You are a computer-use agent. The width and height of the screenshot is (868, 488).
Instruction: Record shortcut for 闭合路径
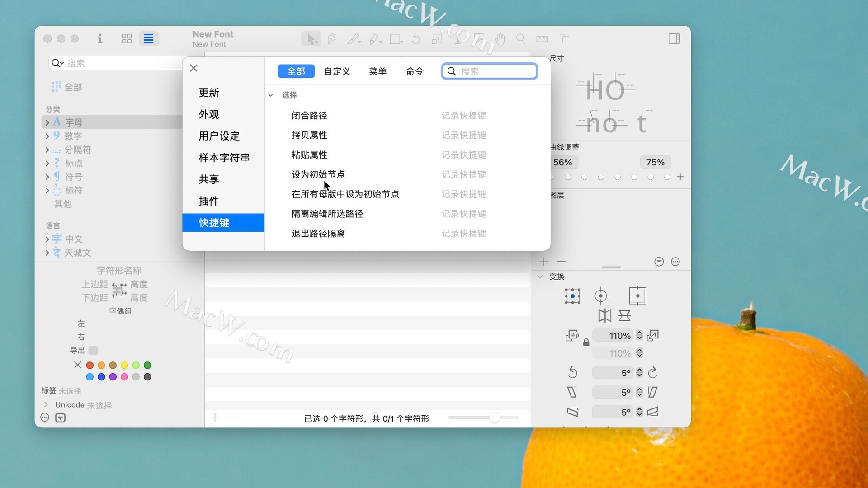click(464, 116)
